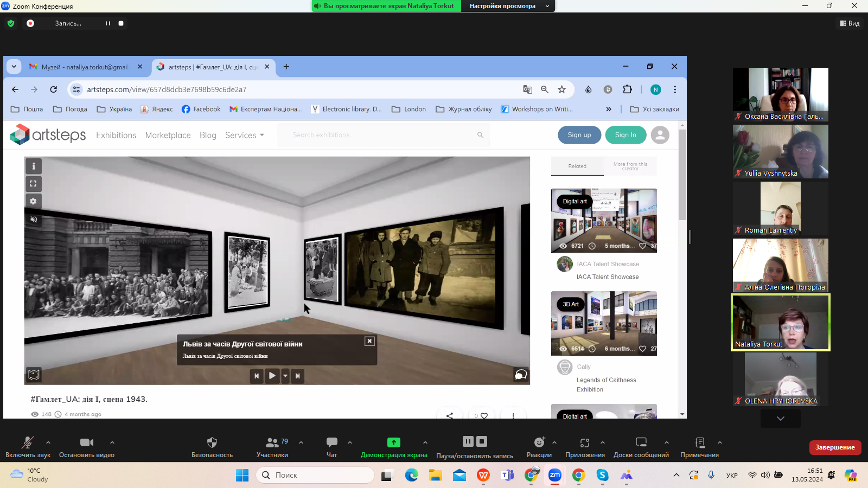Screen dimensions: 868x488
Task: Open the View settings dropdown in Zoom
Action: (508, 6)
